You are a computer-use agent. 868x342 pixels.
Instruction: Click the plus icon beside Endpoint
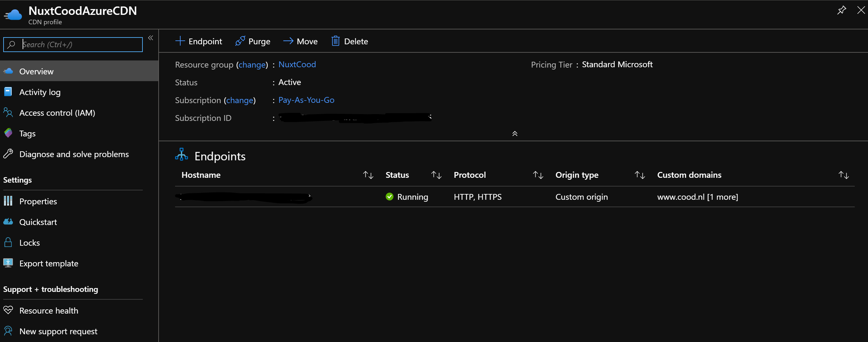[x=180, y=41]
